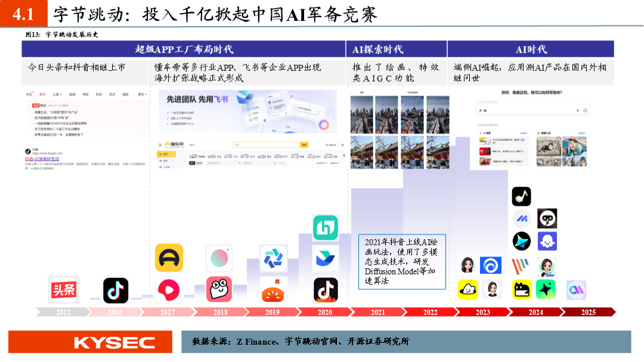Image resolution: width=644 pixels, height=362 pixels.
Task: Select the 2022 timeline arrow
Action: pos(431,313)
